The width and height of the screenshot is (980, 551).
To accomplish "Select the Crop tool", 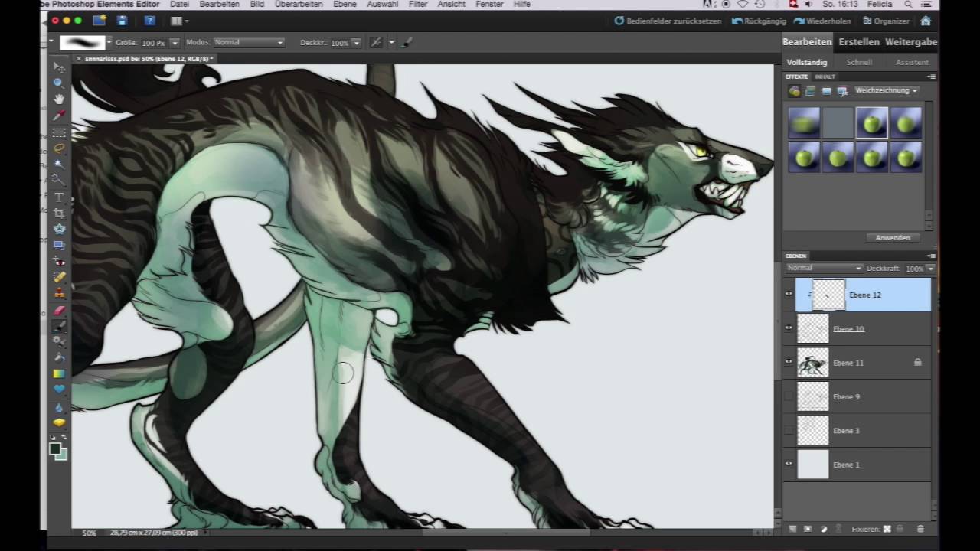I will [59, 213].
